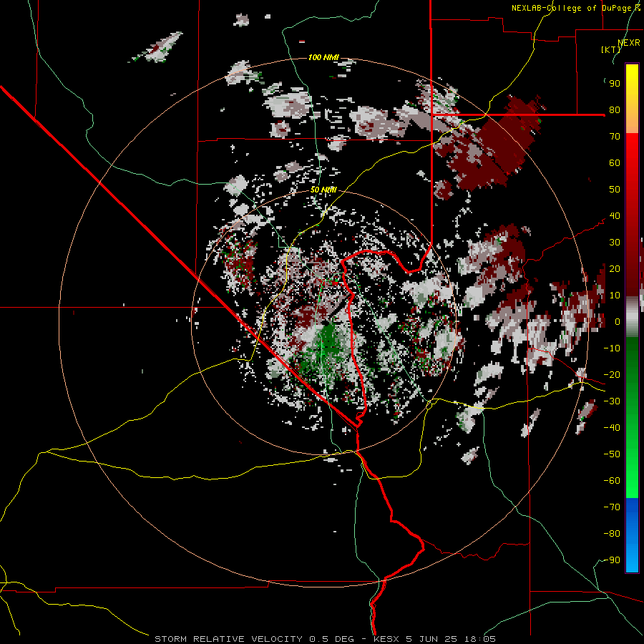The width and height of the screenshot is (644, 644).
Task: Click the 90 value on velocity scale
Action: (615, 84)
